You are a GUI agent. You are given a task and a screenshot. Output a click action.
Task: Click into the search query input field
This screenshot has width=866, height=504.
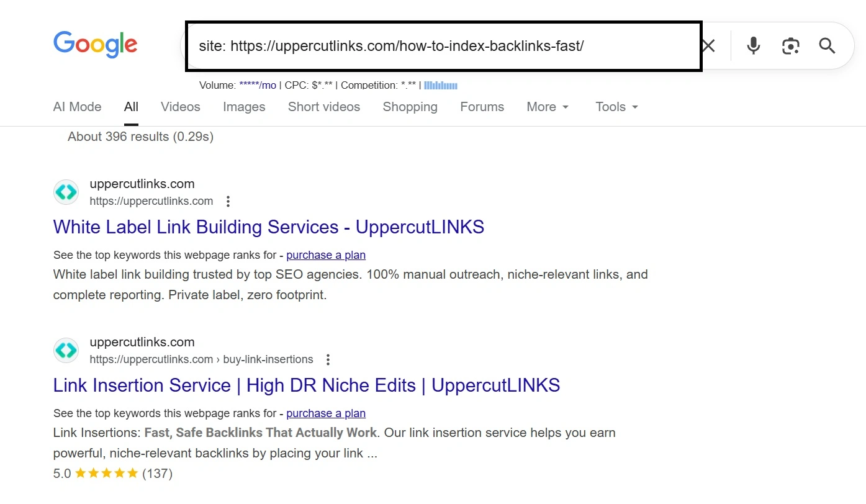(444, 46)
